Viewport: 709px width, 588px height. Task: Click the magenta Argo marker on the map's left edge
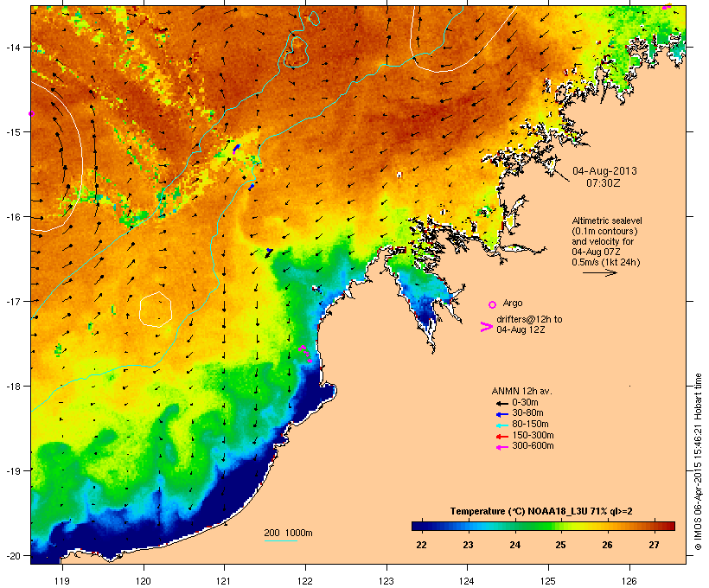click(x=31, y=113)
